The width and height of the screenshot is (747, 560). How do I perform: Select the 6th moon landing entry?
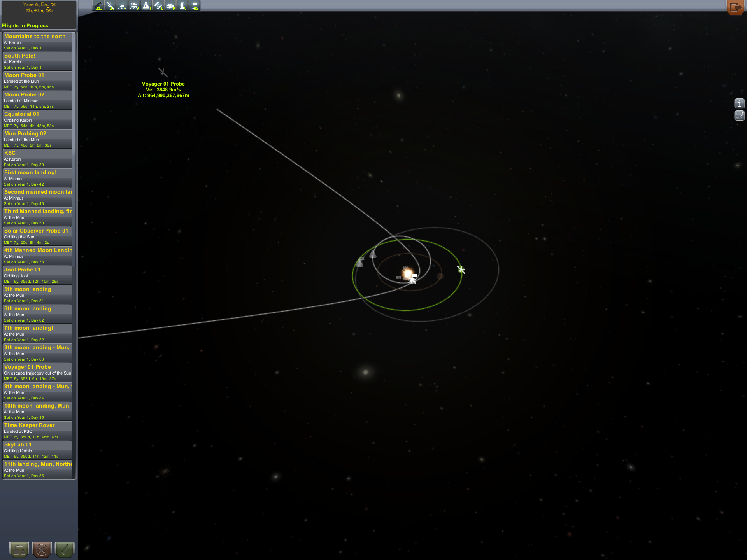click(x=37, y=314)
